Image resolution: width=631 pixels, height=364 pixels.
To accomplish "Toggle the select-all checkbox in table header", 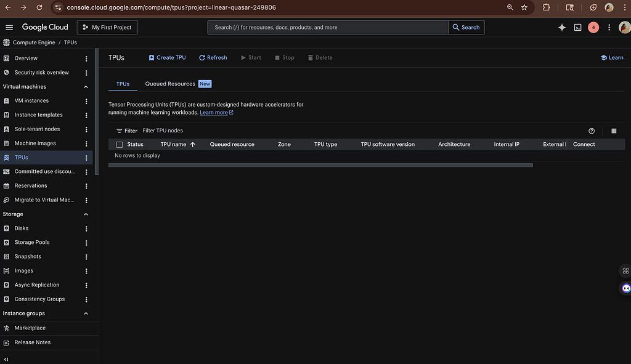I will click(120, 144).
